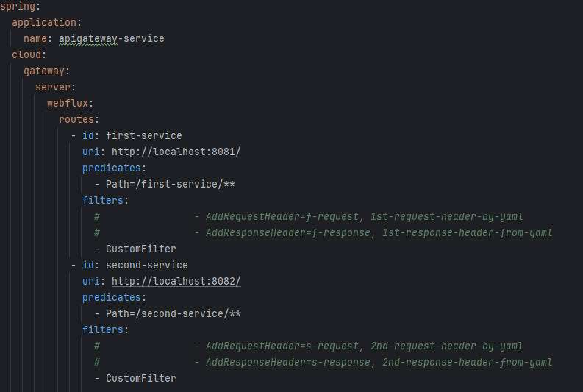Click the top-level spring key
Image resolution: width=583 pixels, height=392 pixels.
[16, 6]
